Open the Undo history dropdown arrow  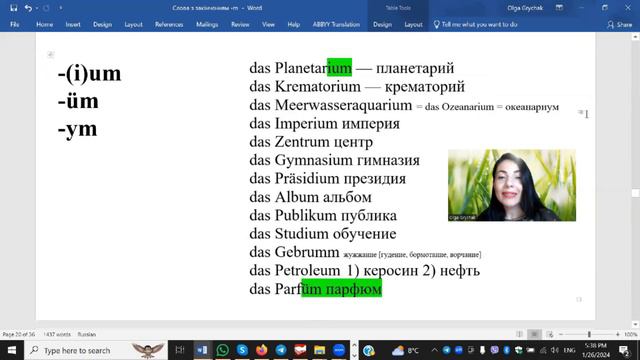coord(37,8)
